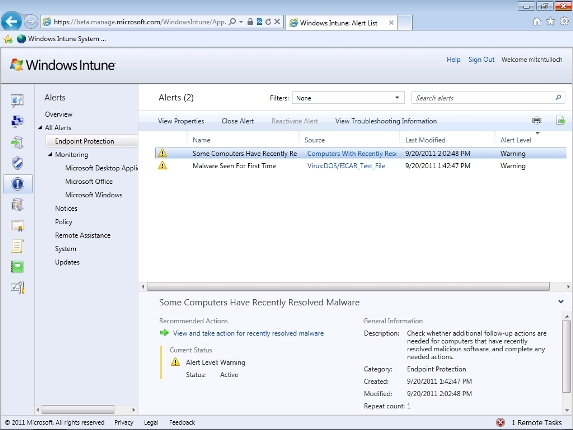Click browser address bar URL
This screenshot has width=573, height=430.
(x=140, y=22)
